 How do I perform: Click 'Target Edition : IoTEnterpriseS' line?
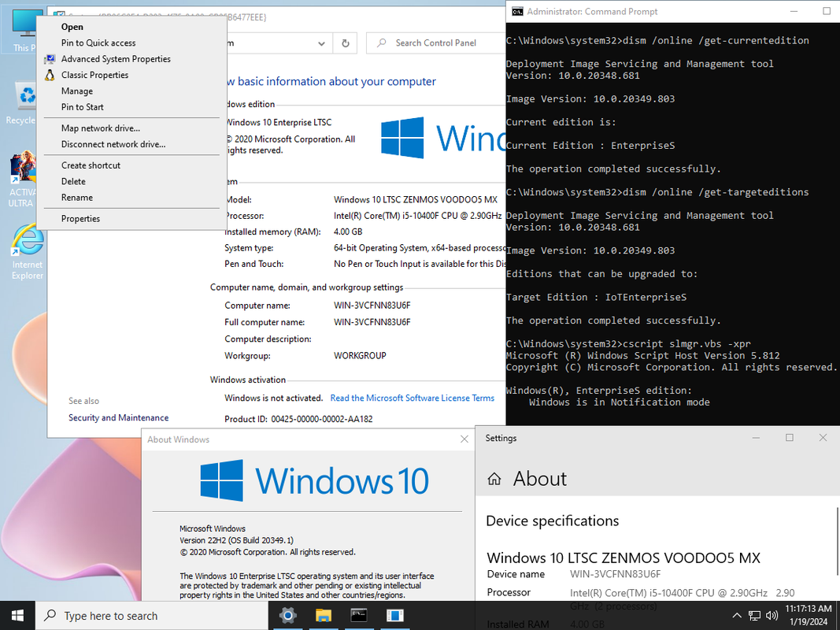[596, 298]
